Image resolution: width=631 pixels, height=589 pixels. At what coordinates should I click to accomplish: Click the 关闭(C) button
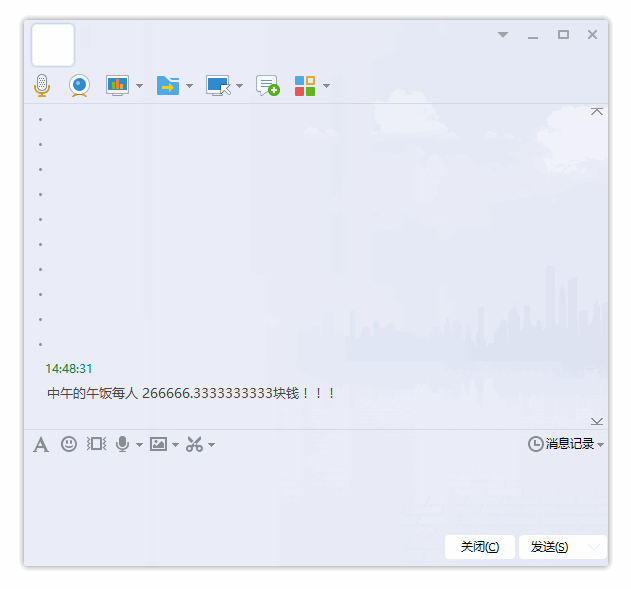(480, 547)
